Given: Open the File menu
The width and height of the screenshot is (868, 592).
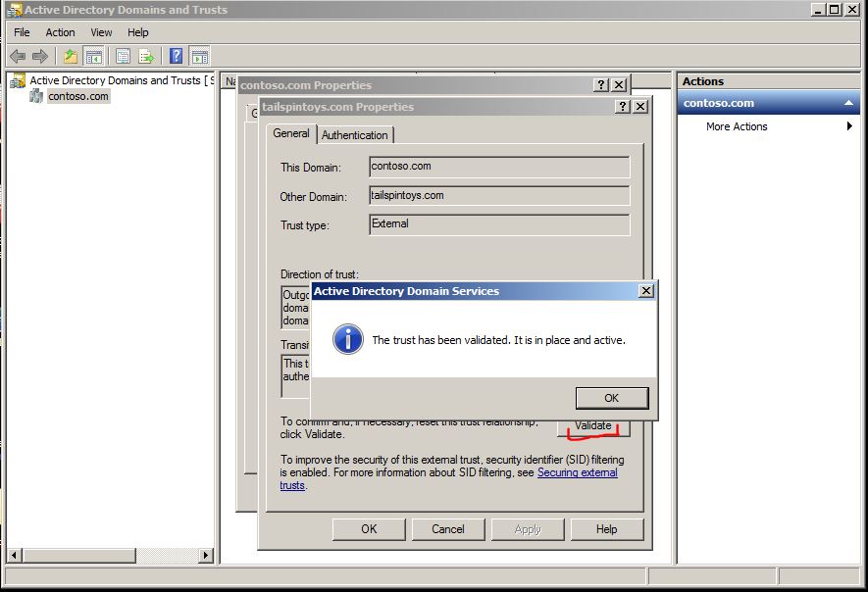Looking at the screenshot, I should pos(22,32).
